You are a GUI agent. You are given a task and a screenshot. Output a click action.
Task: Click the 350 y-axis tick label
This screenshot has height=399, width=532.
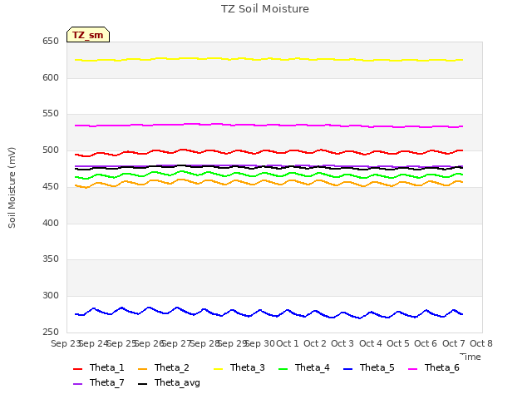pos(51,259)
